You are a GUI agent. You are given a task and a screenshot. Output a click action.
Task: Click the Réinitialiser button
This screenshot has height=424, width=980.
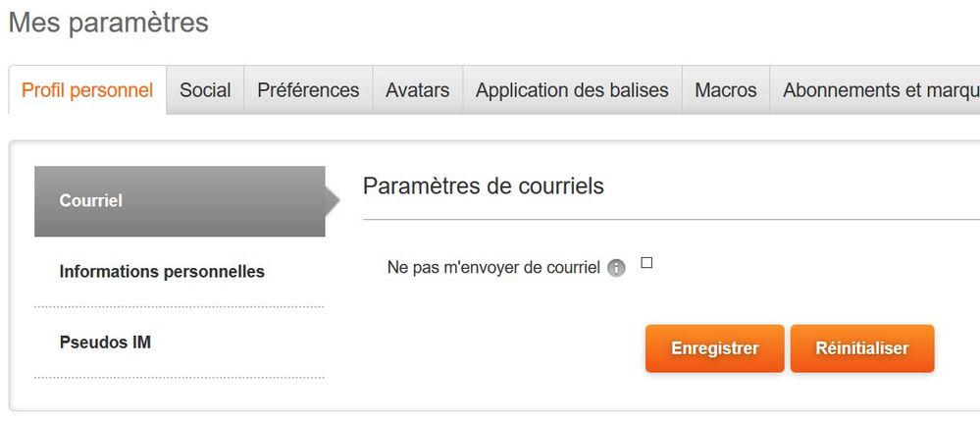[862, 348]
